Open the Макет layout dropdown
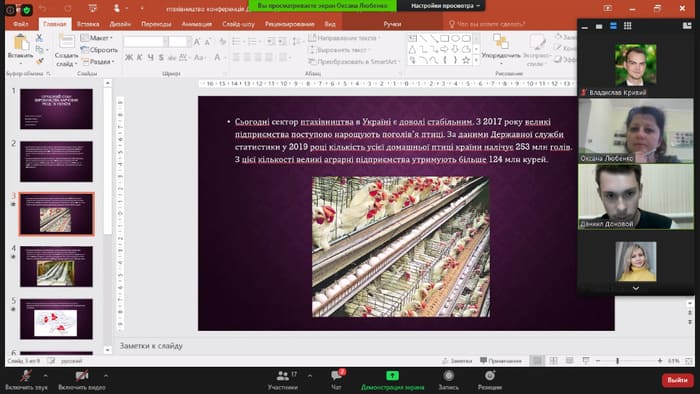This screenshot has width=700, height=394. point(97,38)
